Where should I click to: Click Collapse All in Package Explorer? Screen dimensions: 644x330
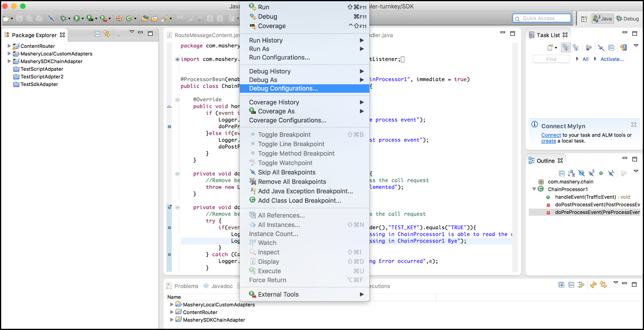click(x=97, y=34)
